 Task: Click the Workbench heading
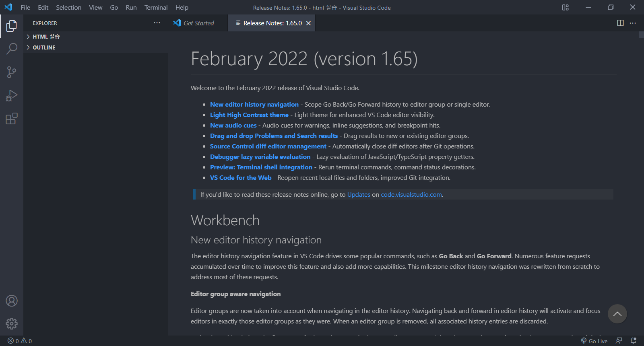225,220
